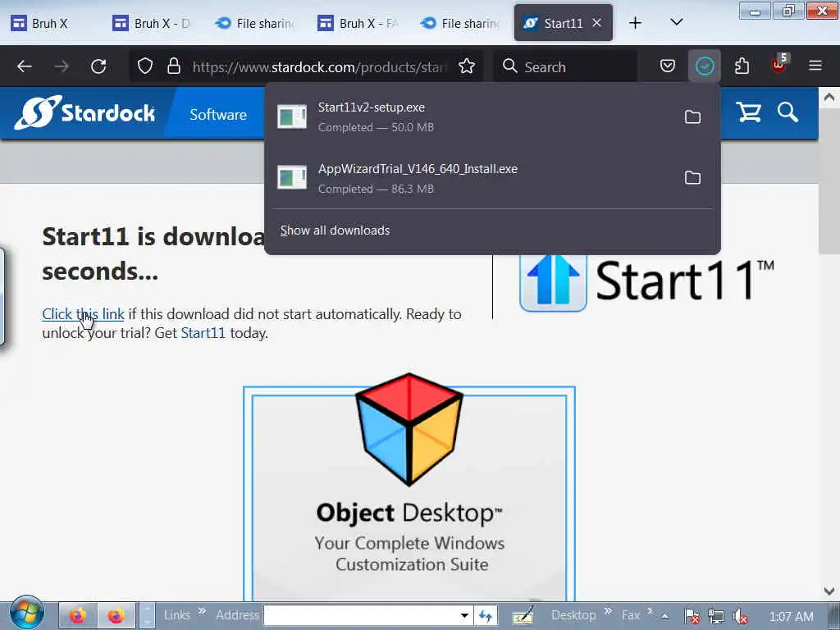Reload the page with the refresh icon
Viewport: 840px width, 630px height.
[x=98, y=66]
